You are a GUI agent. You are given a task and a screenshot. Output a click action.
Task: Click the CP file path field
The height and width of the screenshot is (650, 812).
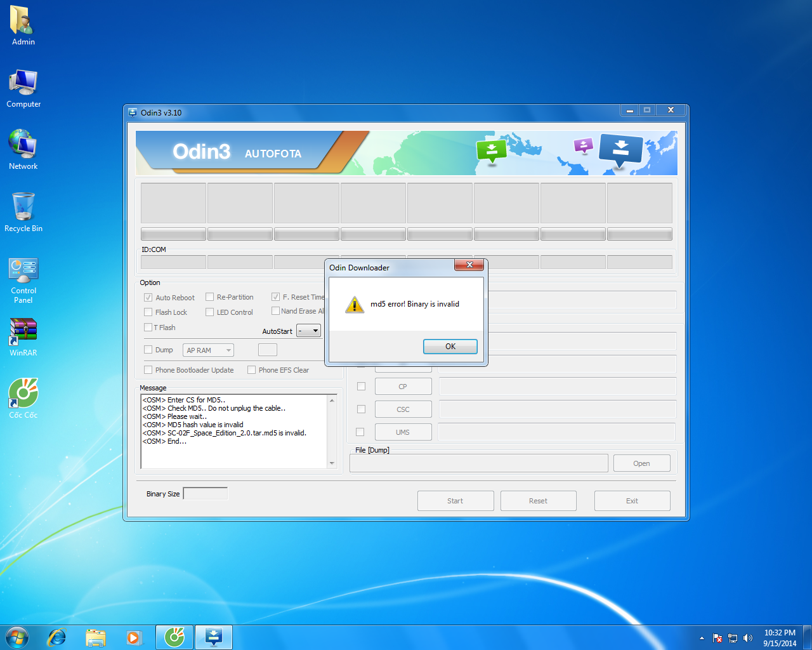tap(558, 386)
